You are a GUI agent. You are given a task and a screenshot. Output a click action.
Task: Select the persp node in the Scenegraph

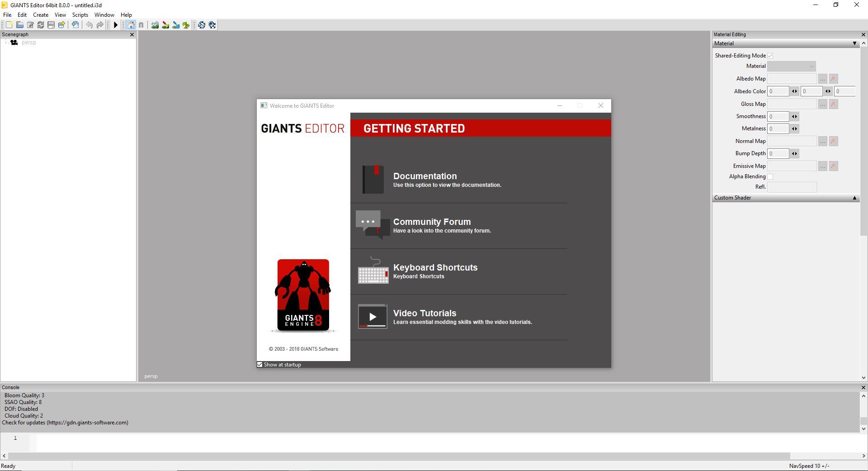29,42
